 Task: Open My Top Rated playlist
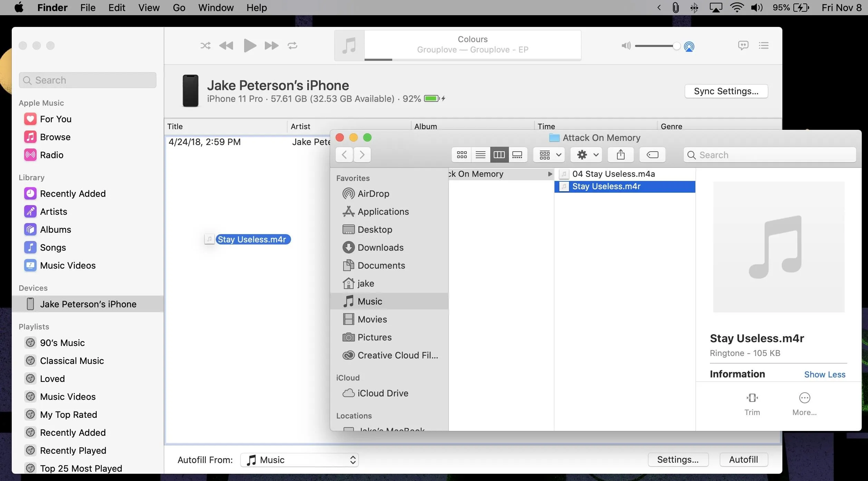click(x=68, y=415)
